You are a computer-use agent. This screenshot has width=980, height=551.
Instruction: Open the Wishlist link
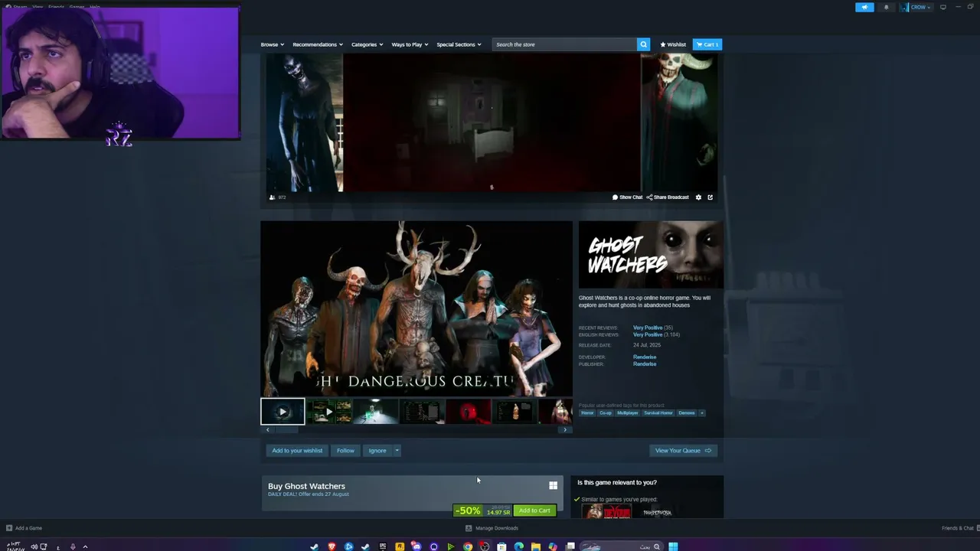[673, 44]
